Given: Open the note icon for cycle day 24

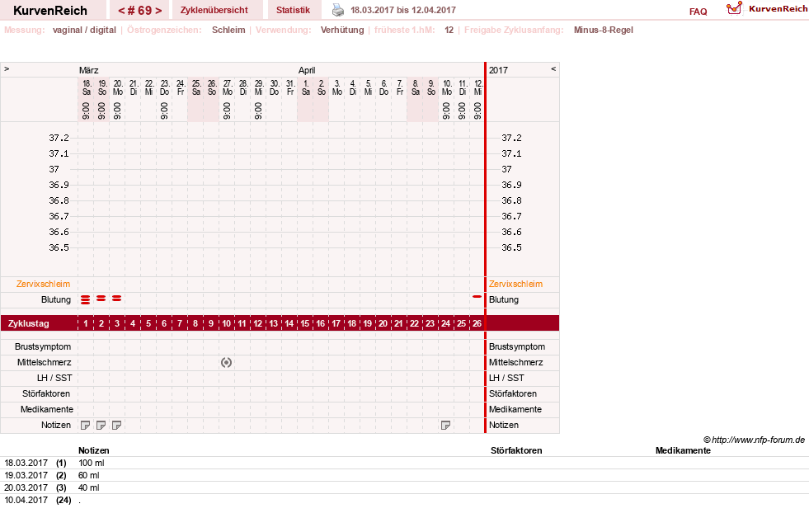Looking at the screenshot, I should 446,425.
